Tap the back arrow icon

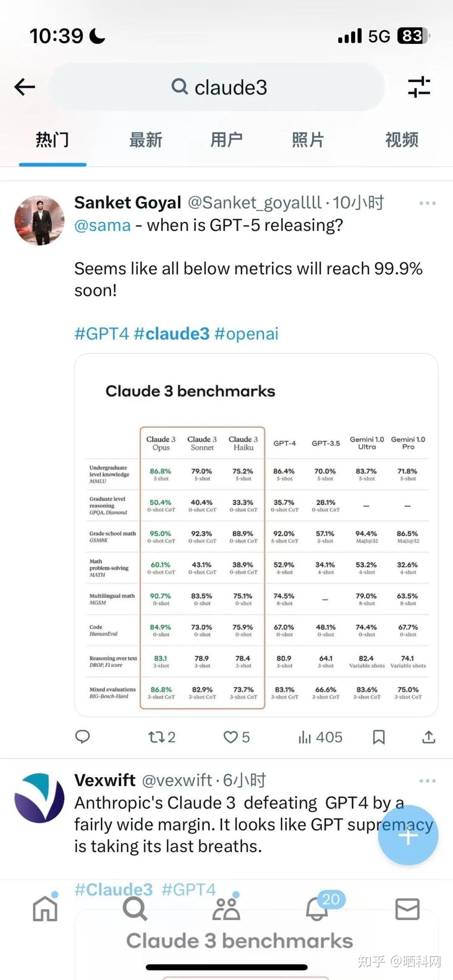click(x=25, y=87)
